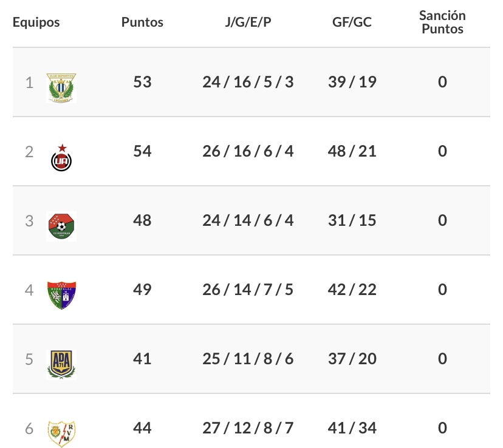Click position number 1 in standings
503x448 pixels.
click(29, 82)
